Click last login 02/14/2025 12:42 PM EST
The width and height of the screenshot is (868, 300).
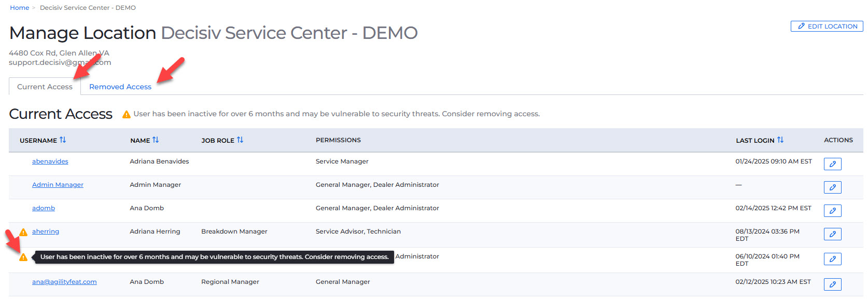pos(774,208)
